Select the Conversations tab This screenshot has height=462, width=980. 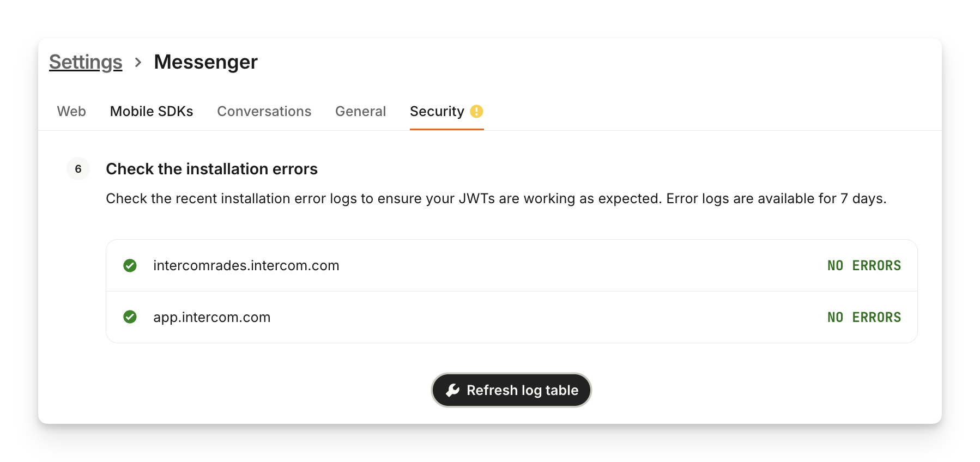[264, 112]
